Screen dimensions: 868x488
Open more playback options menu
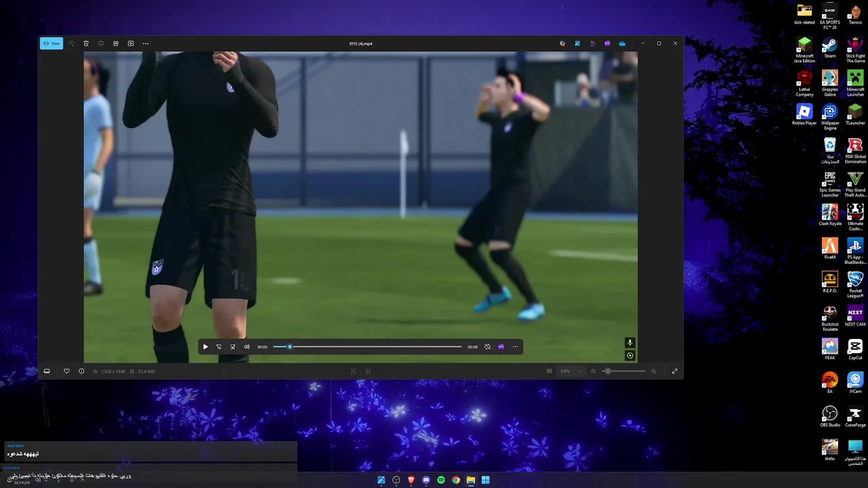point(515,347)
